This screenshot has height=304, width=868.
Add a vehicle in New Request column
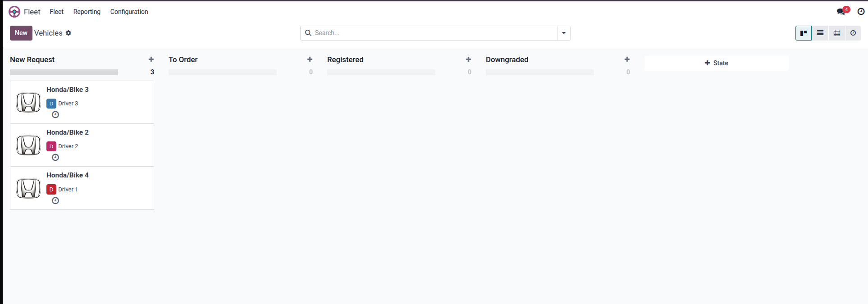151,59
